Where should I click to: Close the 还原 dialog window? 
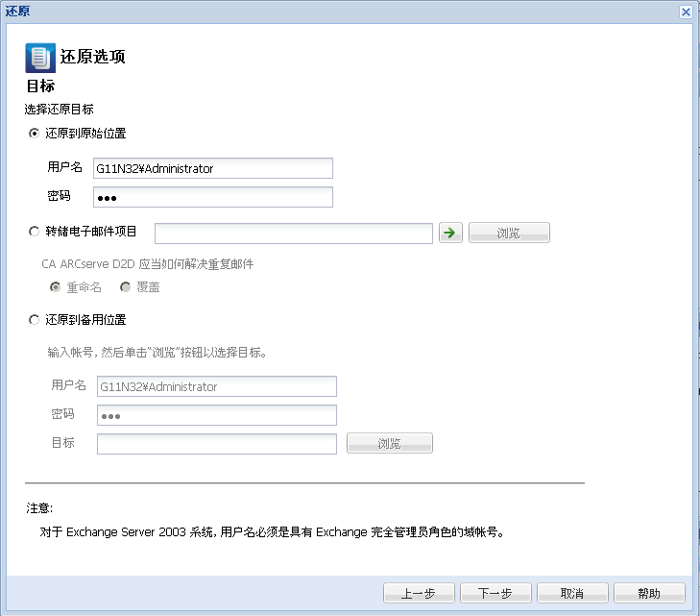[686, 12]
